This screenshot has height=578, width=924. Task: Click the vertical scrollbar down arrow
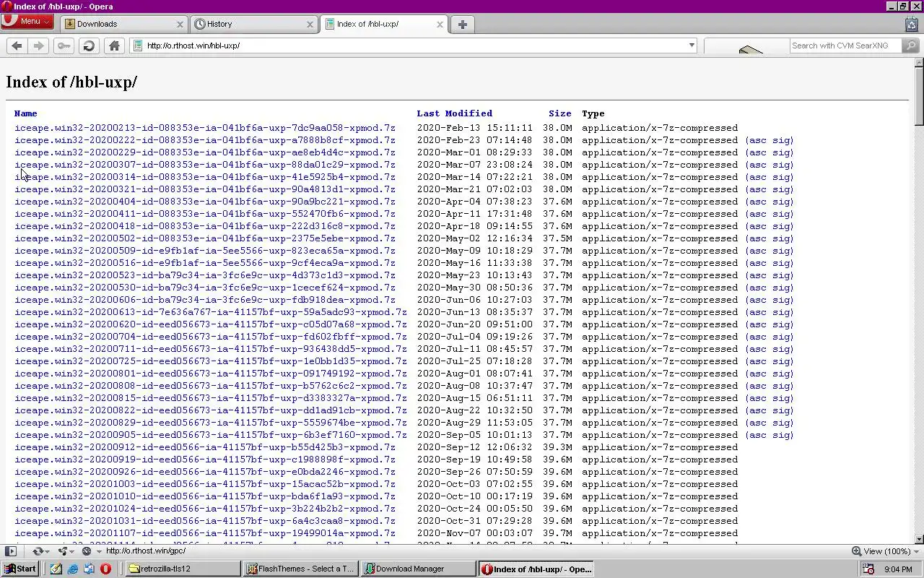(x=919, y=539)
